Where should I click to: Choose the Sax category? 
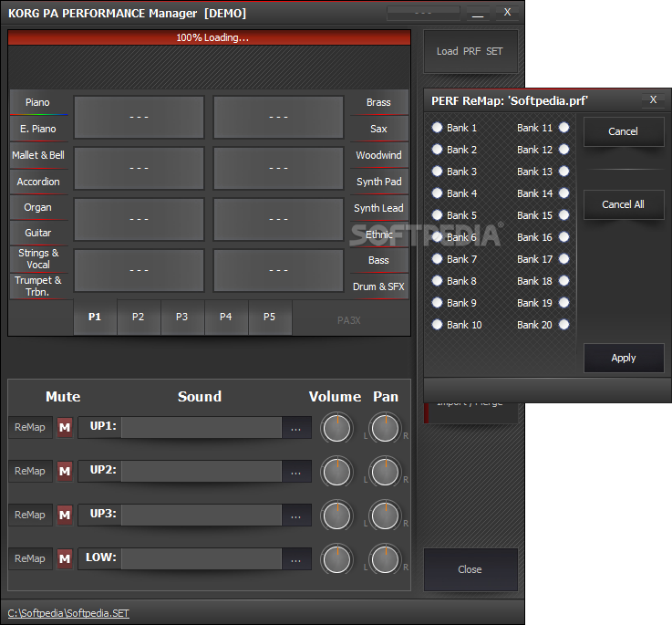pyautogui.click(x=379, y=129)
